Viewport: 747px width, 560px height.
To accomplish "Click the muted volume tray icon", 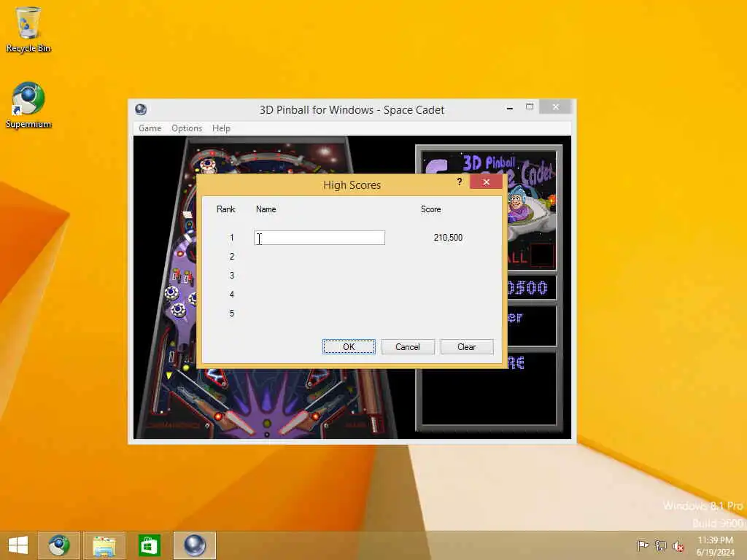I will [x=678, y=545].
